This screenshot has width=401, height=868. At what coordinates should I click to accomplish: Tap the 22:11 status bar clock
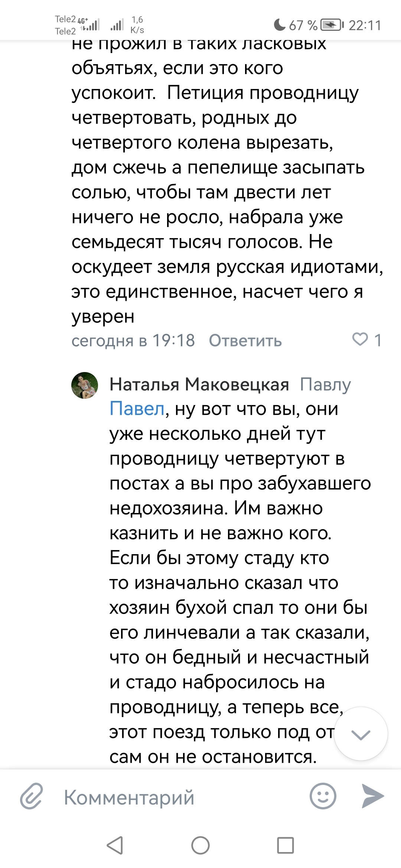click(x=365, y=25)
